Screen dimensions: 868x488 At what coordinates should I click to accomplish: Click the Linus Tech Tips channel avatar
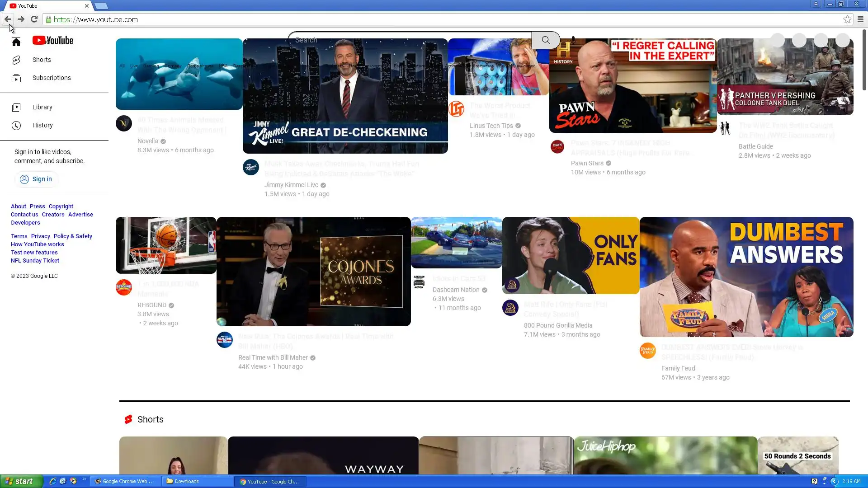(x=456, y=109)
